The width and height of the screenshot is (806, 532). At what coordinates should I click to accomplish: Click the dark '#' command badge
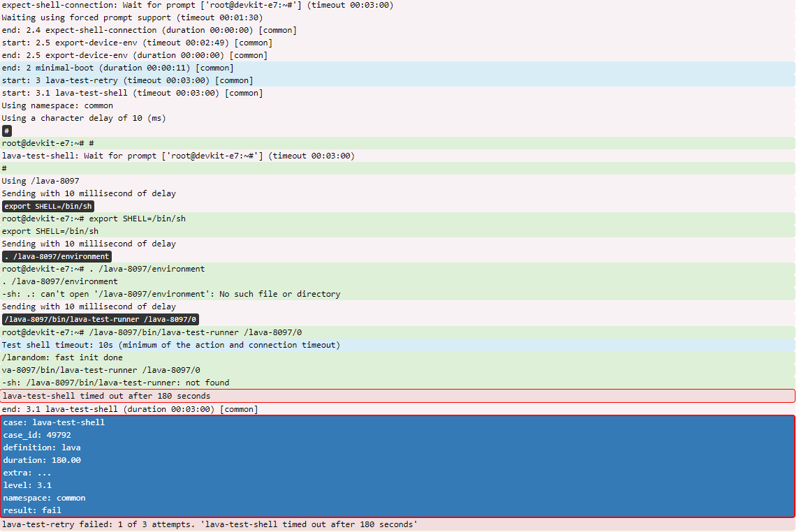click(7, 131)
